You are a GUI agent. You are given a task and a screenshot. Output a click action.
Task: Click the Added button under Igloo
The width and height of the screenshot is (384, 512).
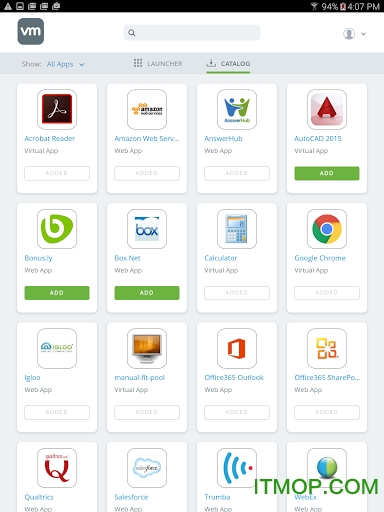click(57, 412)
